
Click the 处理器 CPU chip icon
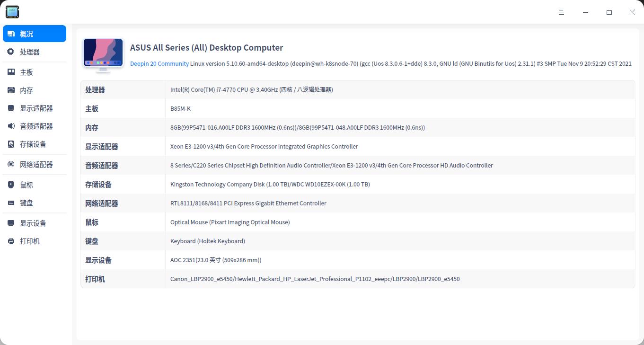pos(11,52)
